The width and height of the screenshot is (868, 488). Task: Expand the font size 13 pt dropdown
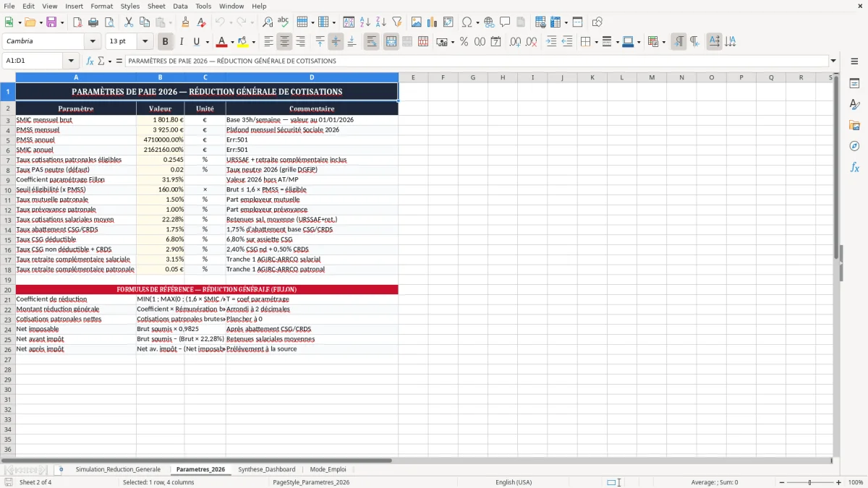[145, 42]
